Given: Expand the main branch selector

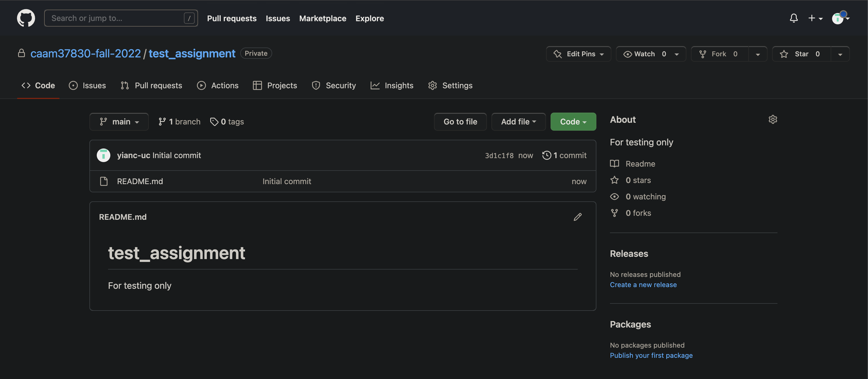Looking at the screenshot, I should (119, 122).
